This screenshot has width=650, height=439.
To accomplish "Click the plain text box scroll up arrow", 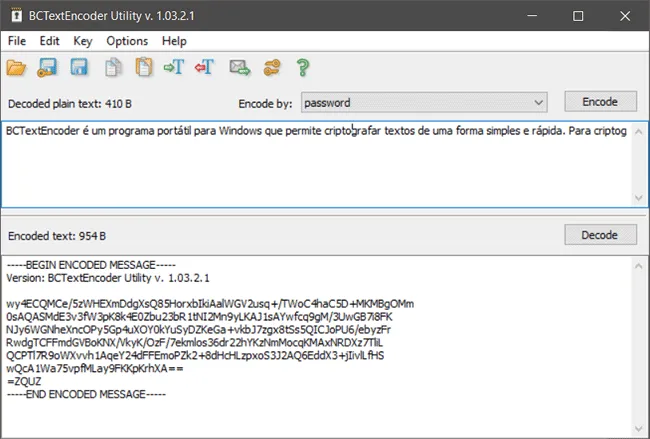I will point(639,132).
